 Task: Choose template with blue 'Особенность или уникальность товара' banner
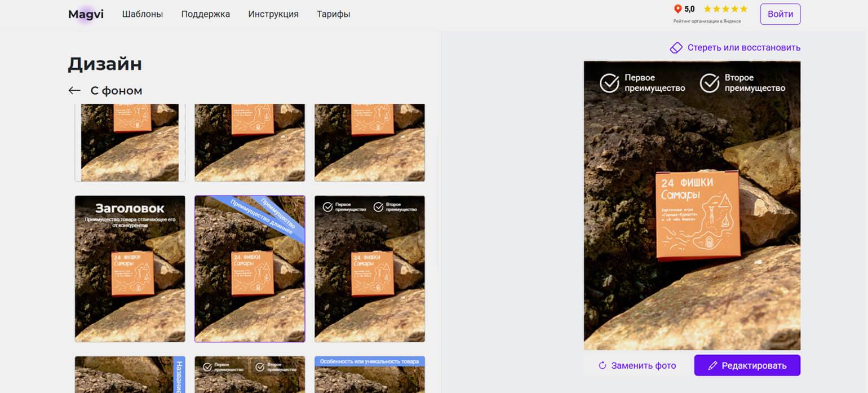coord(369,374)
